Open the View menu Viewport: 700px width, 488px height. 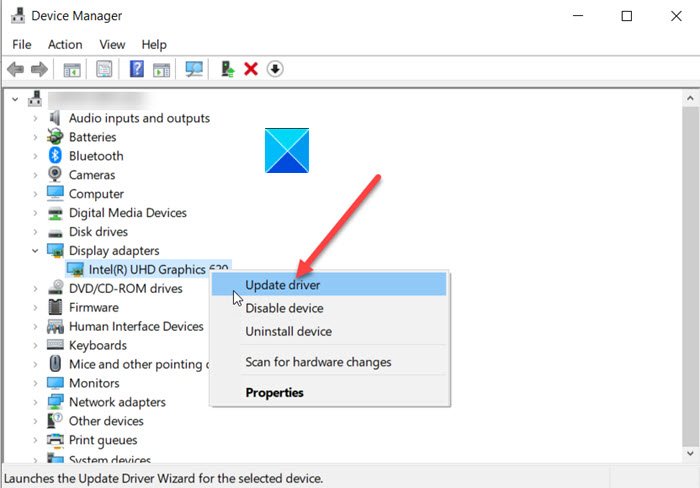click(112, 45)
